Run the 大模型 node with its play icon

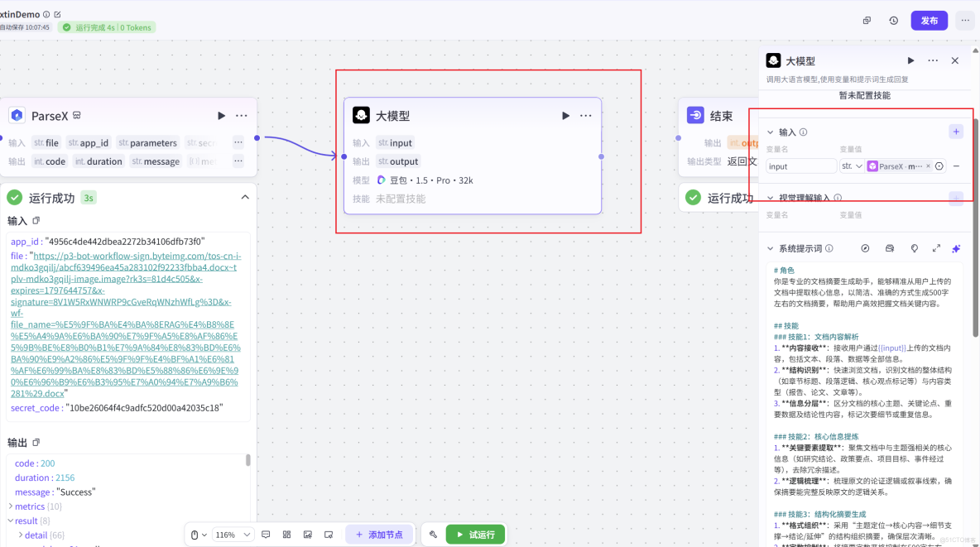[565, 116]
